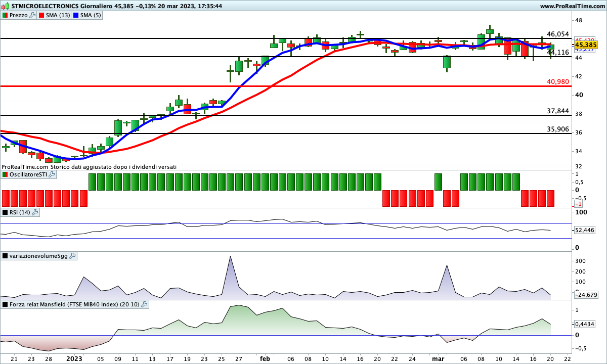The width and height of the screenshot is (607, 364).
Task: Click the RSI value 52,446
Action: [x=585, y=230]
